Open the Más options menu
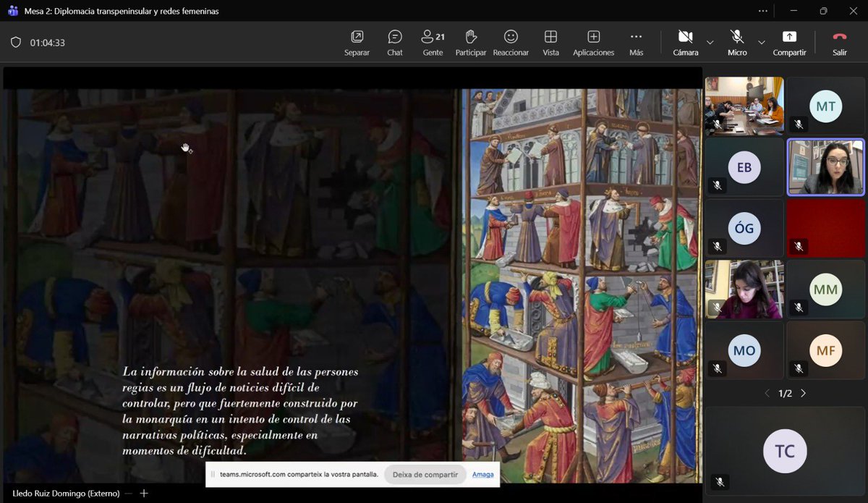 click(x=636, y=43)
